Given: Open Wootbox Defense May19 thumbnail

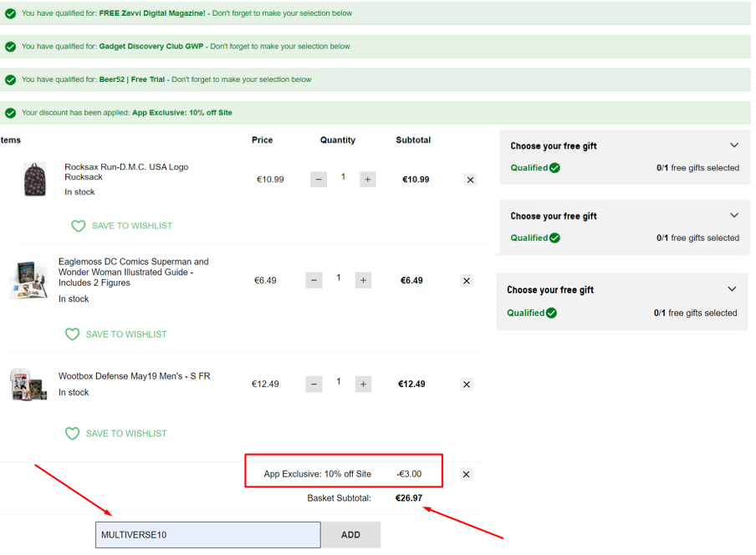Looking at the screenshot, I should 29,384.
